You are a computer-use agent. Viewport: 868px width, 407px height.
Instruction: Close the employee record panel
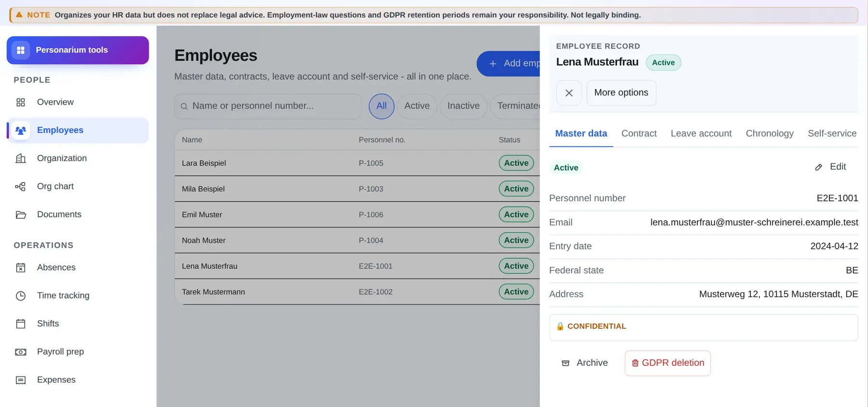pos(569,93)
